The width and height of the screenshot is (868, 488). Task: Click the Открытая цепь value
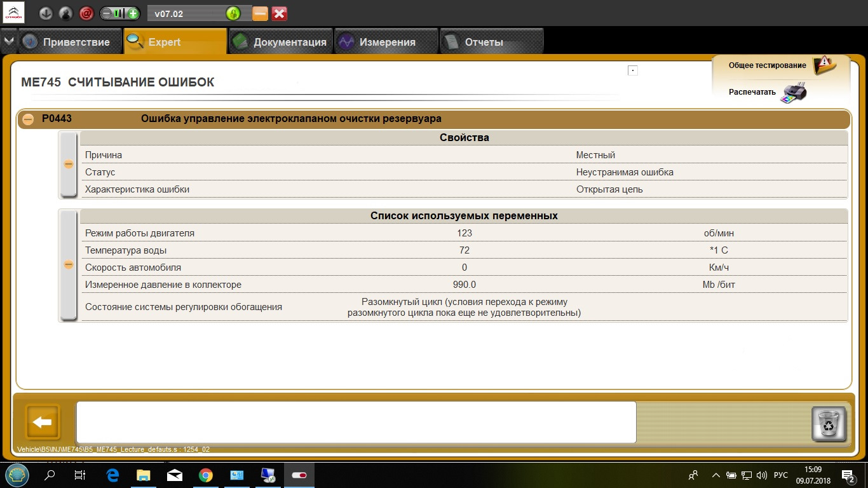click(x=609, y=189)
